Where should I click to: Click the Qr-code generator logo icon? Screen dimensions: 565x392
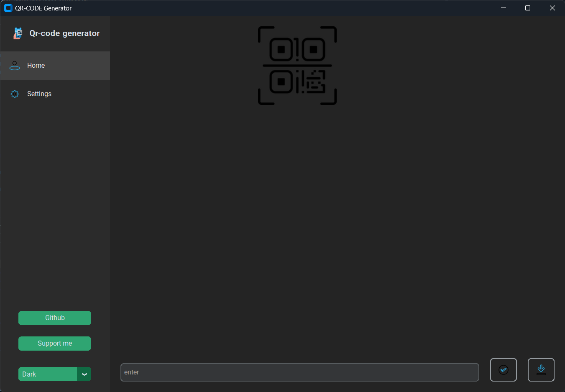click(x=18, y=33)
